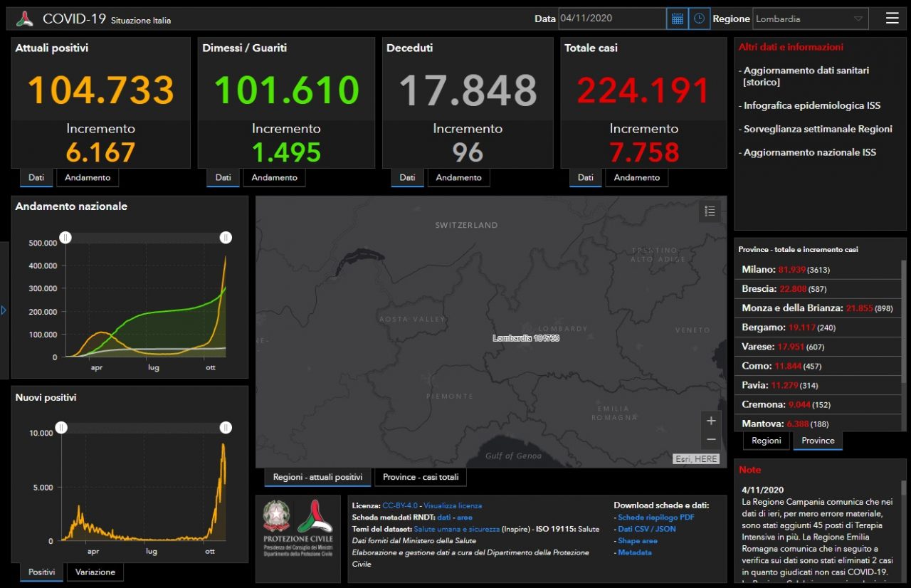Open the hamburger menu at top right
The image size is (911, 588).
coord(892,19)
